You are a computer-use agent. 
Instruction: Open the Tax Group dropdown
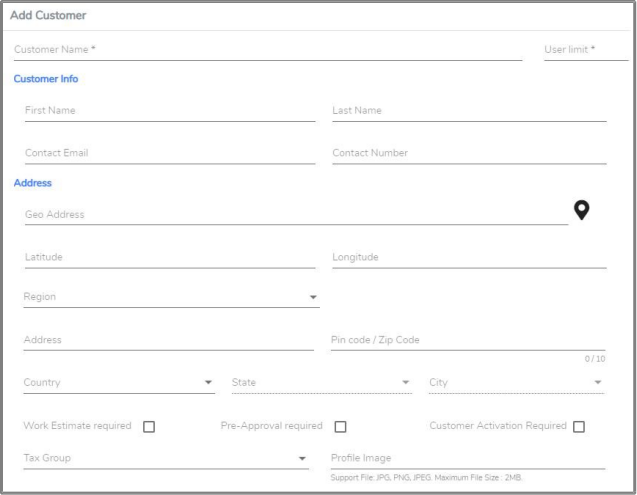pos(166,458)
